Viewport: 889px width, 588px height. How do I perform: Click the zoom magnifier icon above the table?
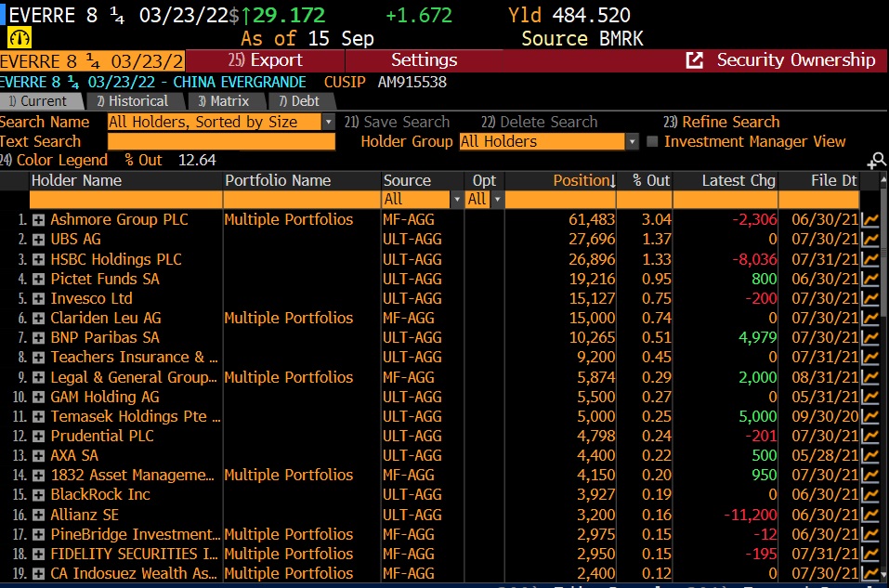(877, 161)
